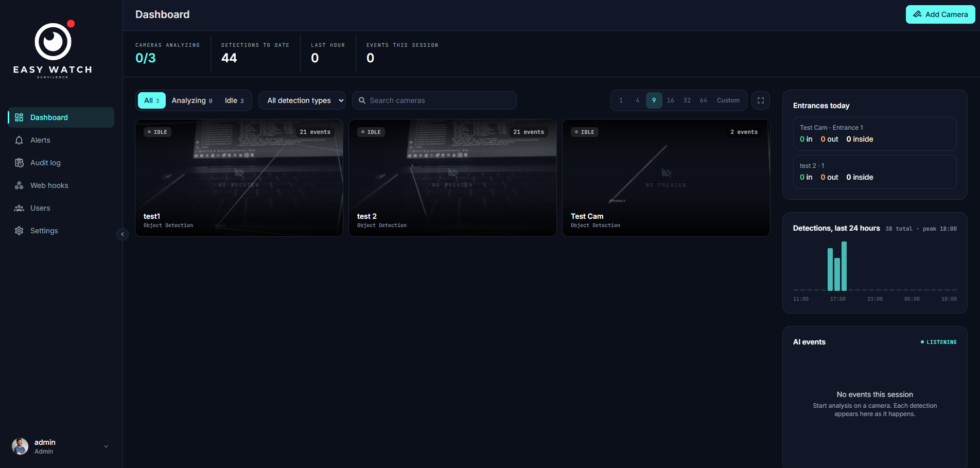Open the Test Cam camera card
The width and height of the screenshot is (980, 468).
click(666, 178)
